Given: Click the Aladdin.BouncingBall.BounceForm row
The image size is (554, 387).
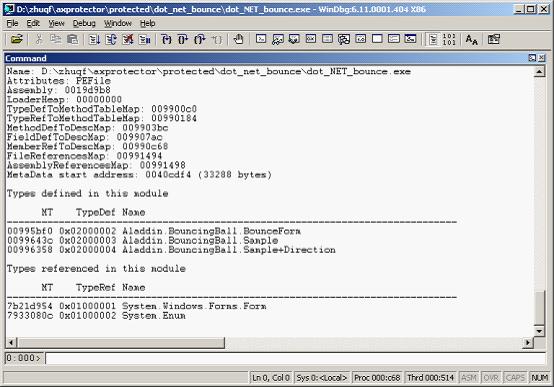Looking at the screenshot, I should [154, 231].
